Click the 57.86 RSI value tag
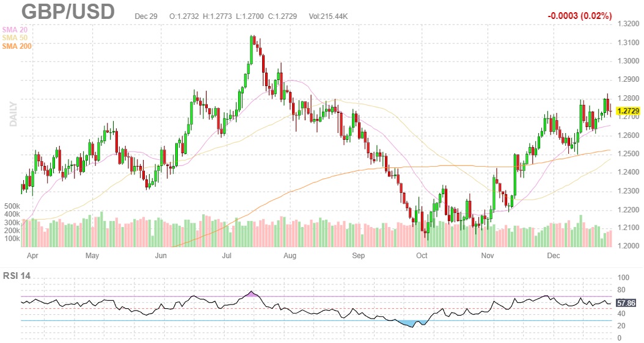 pos(626,303)
